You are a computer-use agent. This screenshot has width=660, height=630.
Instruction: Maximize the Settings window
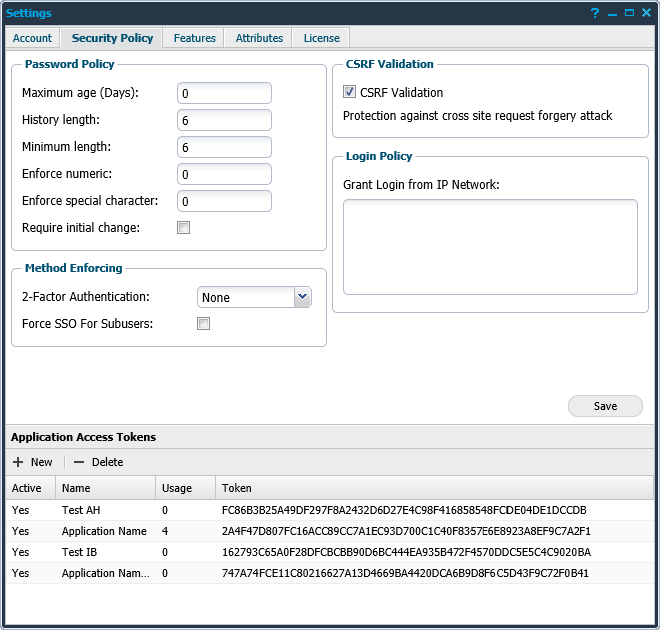629,13
